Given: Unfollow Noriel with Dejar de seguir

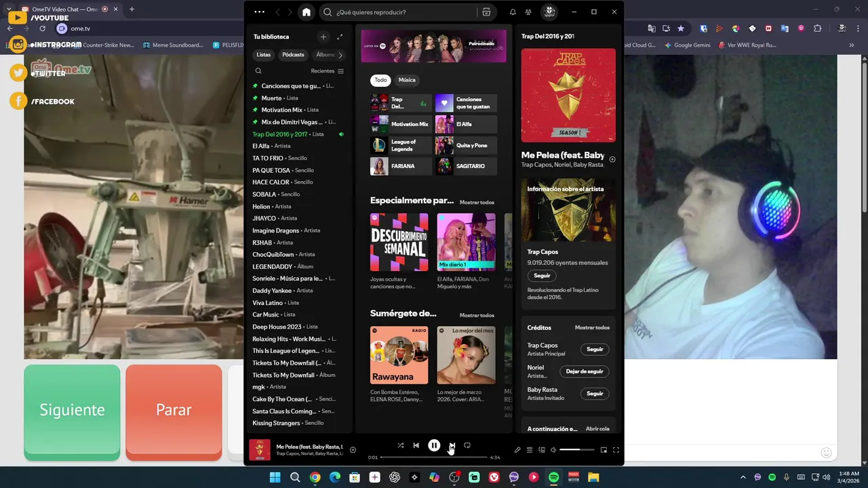Looking at the screenshot, I should point(585,371).
